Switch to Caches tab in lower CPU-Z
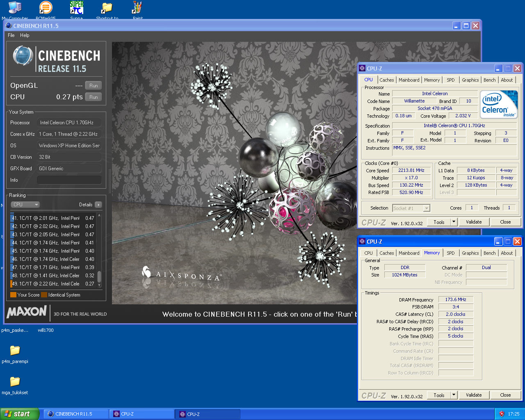Viewport: 525px width, 420px height. point(386,253)
